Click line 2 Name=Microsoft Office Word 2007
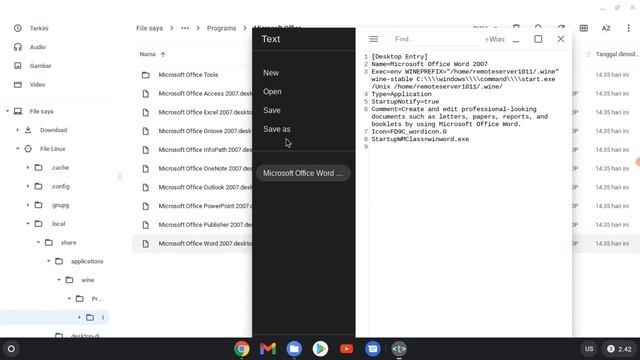Screen dimensions: 640x360 click(429, 64)
